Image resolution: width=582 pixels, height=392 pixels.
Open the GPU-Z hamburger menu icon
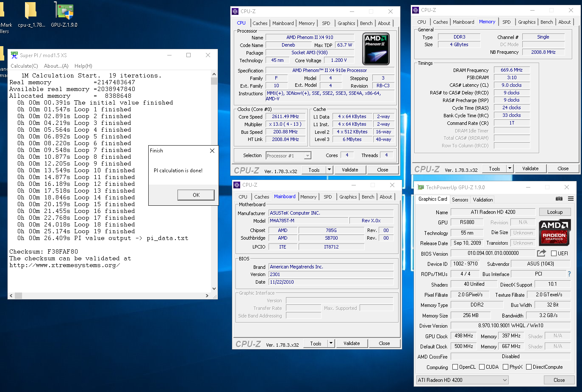click(x=571, y=199)
